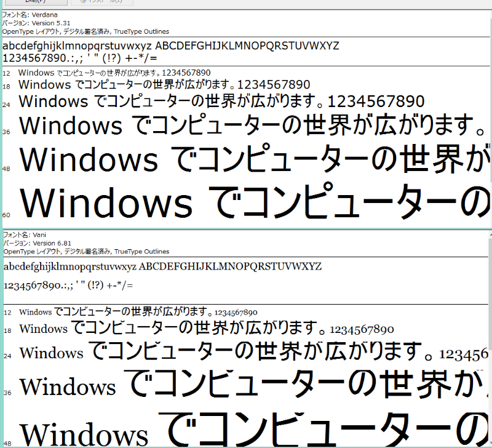Image resolution: width=492 pixels, height=448 pixels.
Task: Click the Verdana window's vertical scrollbar thumb
Action: pos(491,99)
